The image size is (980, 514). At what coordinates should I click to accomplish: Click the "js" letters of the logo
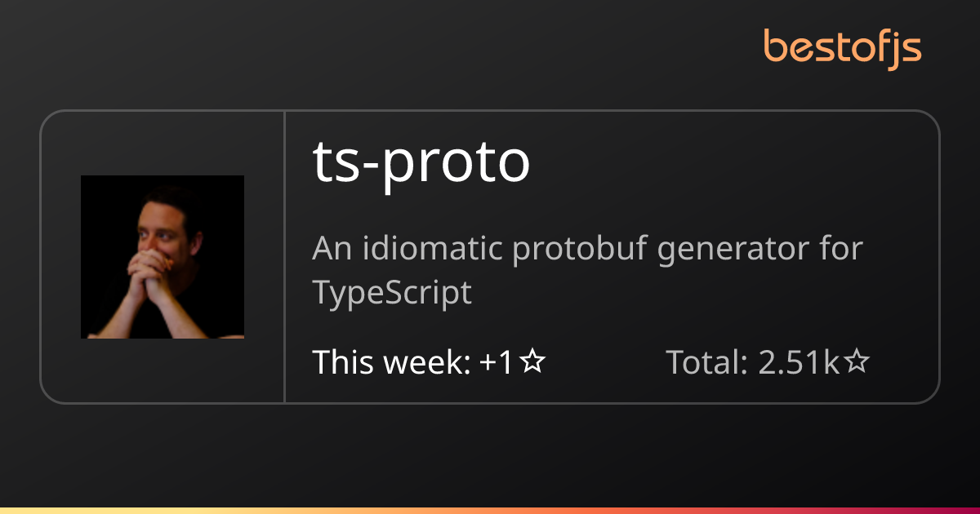point(905,49)
